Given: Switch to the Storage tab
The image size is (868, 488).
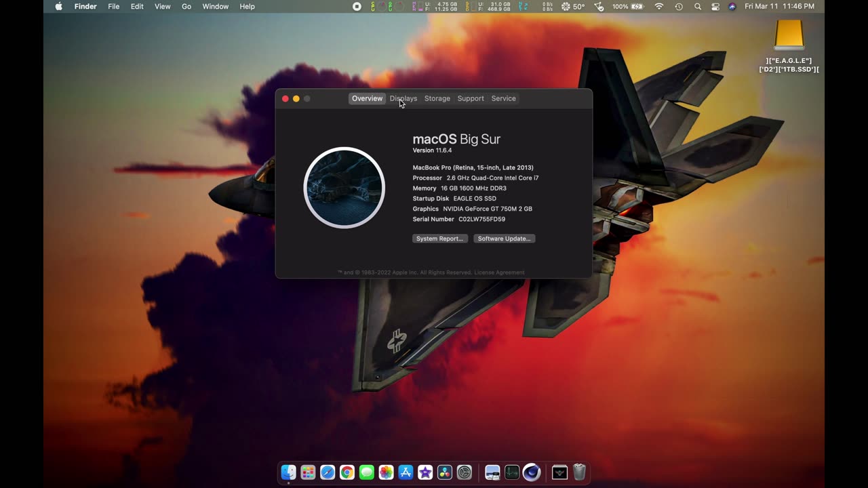Looking at the screenshot, I should 437,98.
